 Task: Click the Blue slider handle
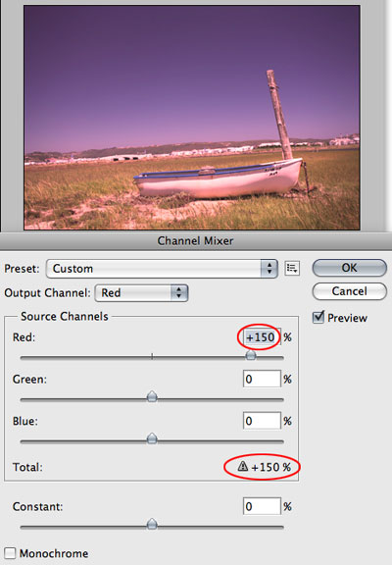[152, 438]
